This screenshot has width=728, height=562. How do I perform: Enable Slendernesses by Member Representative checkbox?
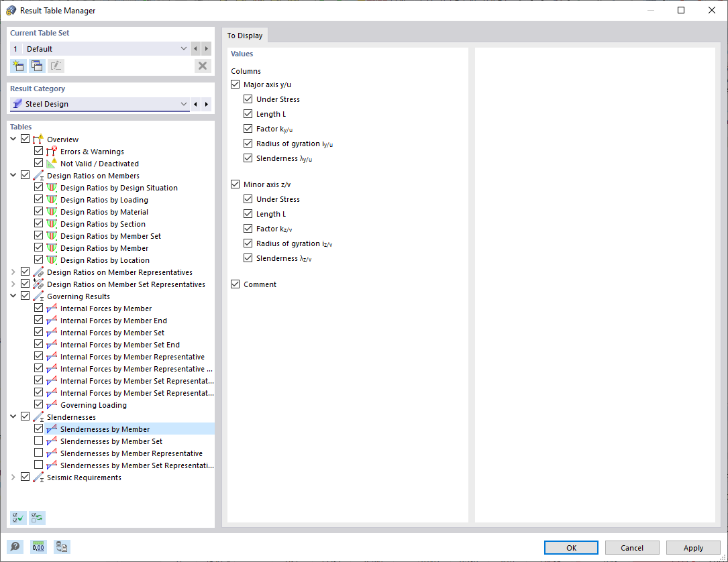point(38,453)
